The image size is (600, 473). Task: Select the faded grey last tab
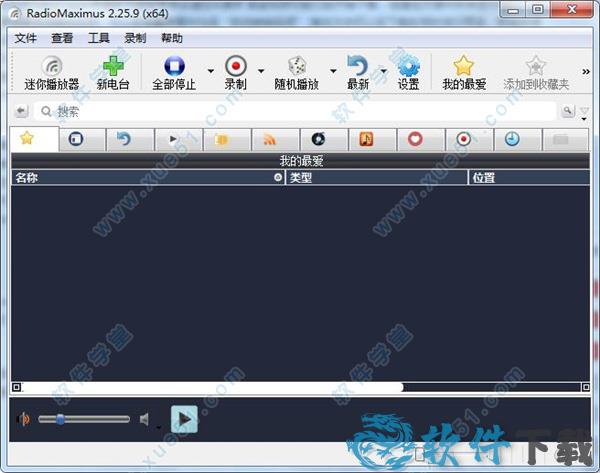(566, 139)
